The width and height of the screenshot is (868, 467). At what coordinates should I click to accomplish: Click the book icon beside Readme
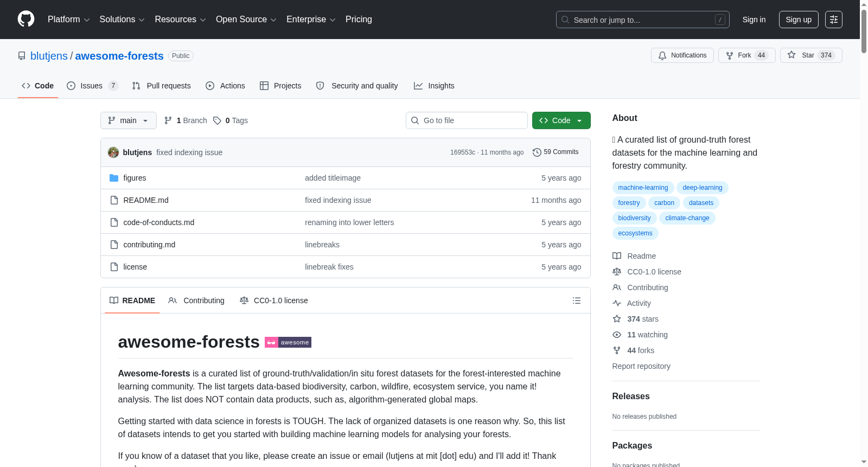617,256
